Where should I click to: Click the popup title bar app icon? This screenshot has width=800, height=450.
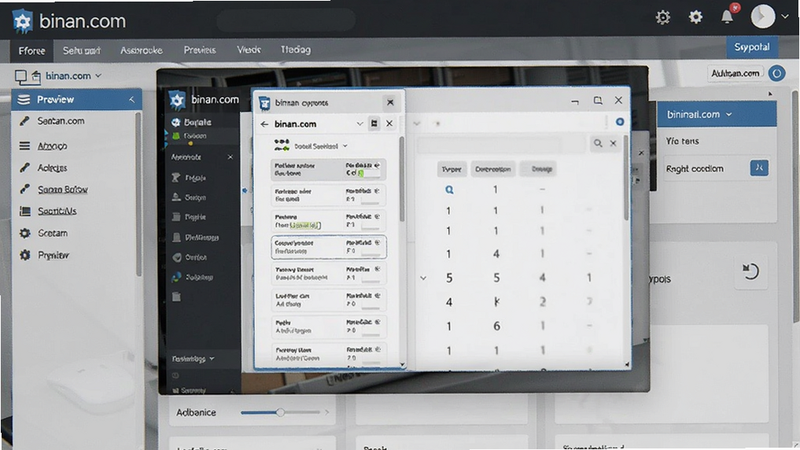[264, 103]
